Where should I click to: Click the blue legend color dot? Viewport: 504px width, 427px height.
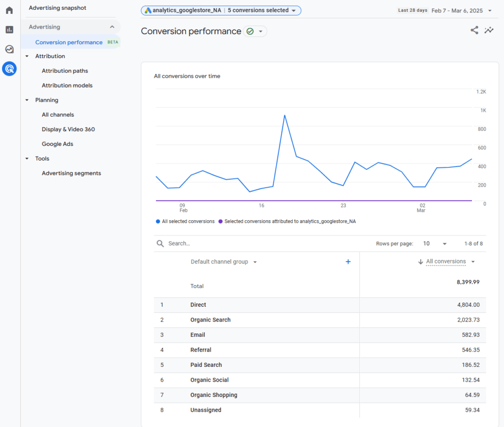pyautogui.click(x=158, y=221)
